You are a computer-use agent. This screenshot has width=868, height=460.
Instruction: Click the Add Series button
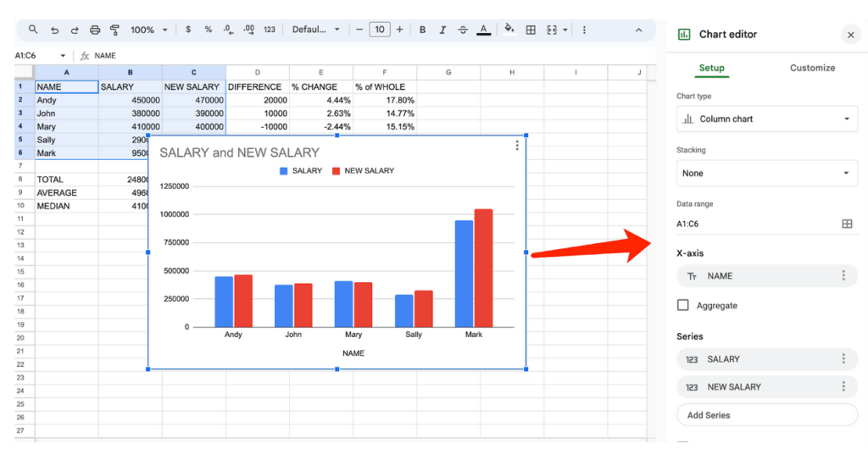767,415
